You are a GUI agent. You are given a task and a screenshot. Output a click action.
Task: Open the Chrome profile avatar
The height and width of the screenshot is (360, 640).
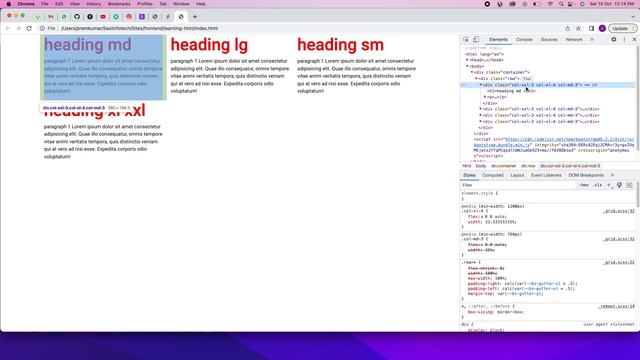(x=602, y=29)
